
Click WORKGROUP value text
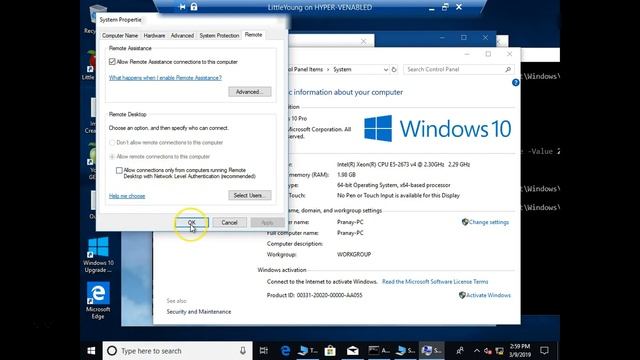tap(354, 254)
